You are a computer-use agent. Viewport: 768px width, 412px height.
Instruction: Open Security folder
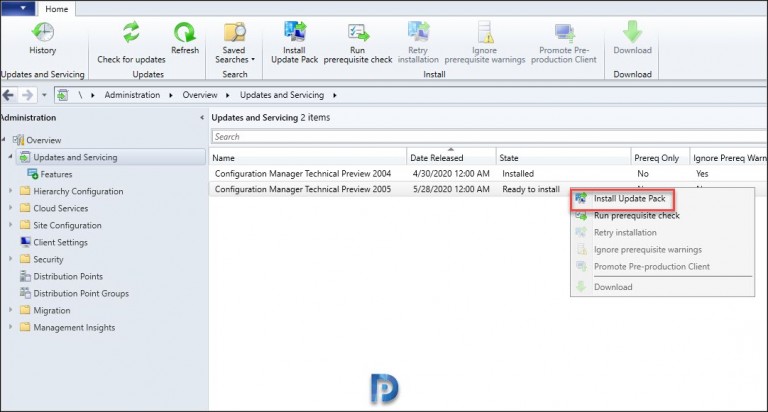(48, 260)
